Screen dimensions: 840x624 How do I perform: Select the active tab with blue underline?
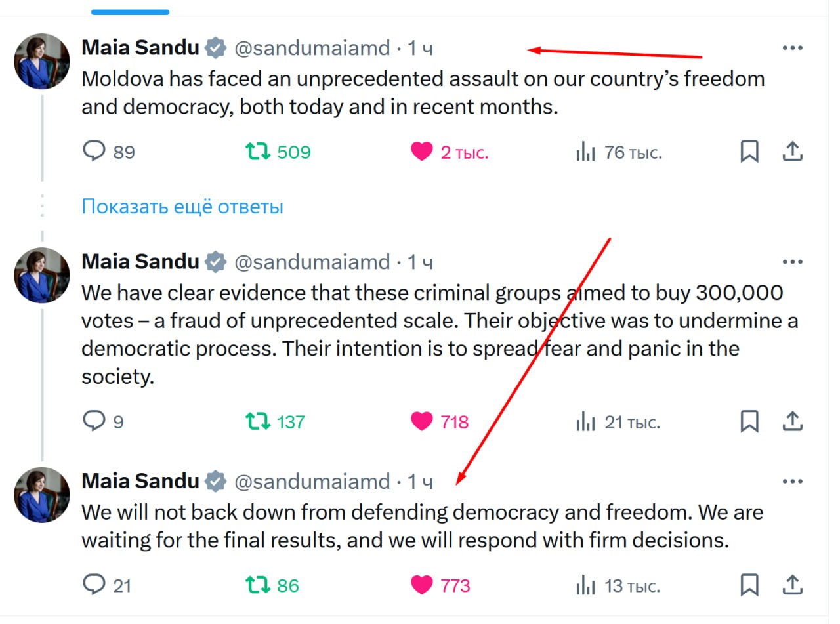click(x=130, y=12)
